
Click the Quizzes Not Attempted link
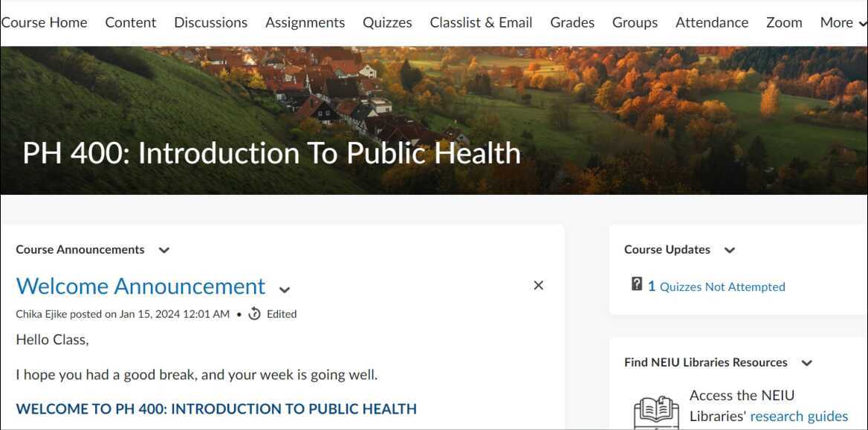coord(722,287)
